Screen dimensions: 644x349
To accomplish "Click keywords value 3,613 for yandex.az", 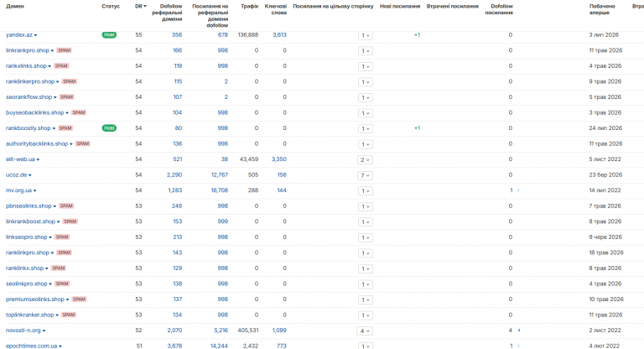I will [x=280, y=35].
